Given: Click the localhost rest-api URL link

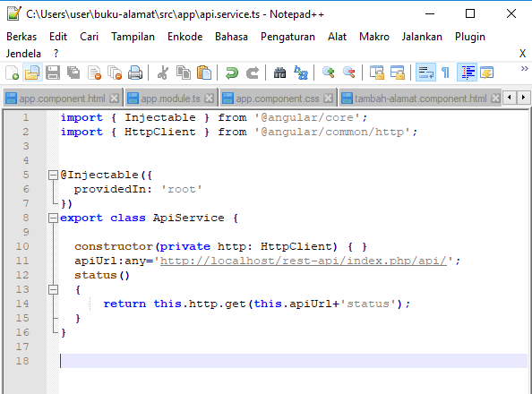Looking at the screenshot, I should click(x=304, y=261).
